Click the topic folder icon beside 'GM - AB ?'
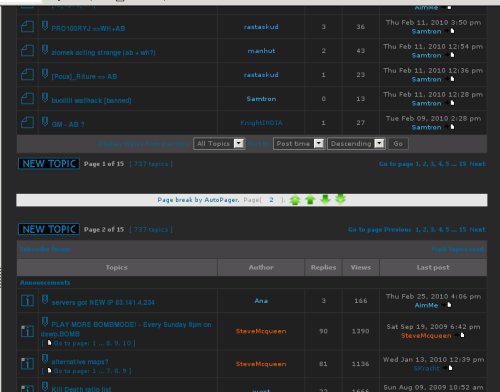 [27, 122]
